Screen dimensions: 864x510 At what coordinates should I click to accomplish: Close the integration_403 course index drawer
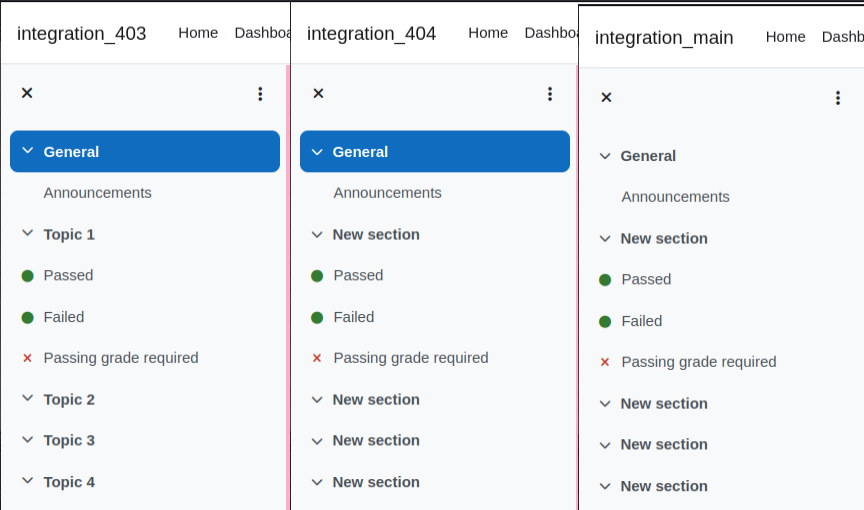[x=27, y=93]
